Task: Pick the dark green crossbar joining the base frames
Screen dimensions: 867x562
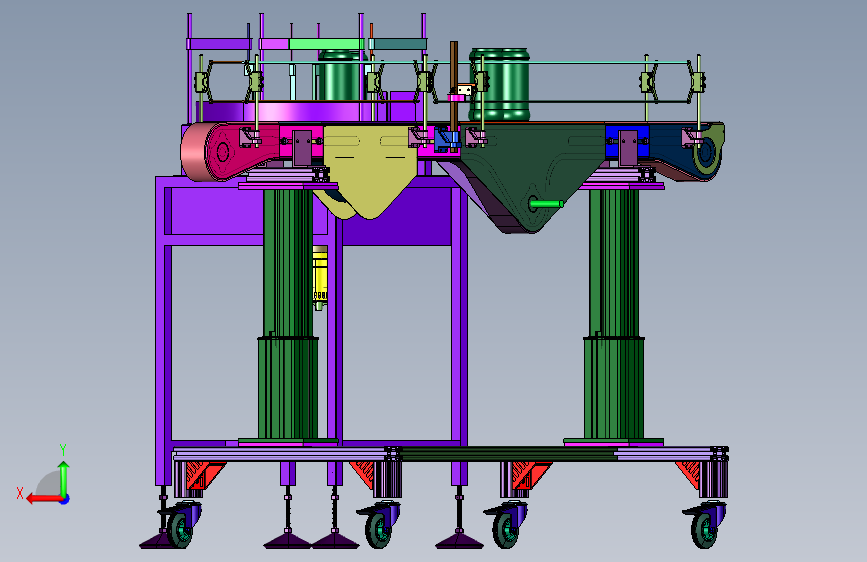Action: (508, 454)
